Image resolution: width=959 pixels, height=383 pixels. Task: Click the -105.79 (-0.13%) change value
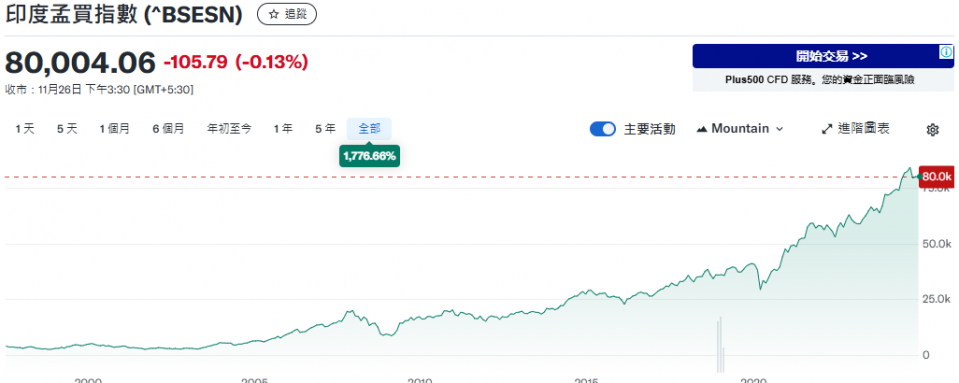pyautogui.click(x=235, y=62)
